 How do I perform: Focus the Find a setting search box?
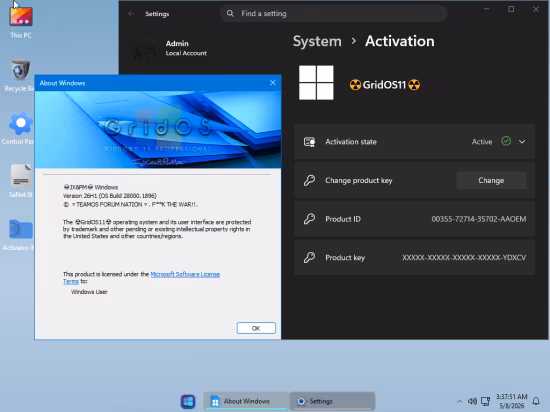[x=334, y=14]
